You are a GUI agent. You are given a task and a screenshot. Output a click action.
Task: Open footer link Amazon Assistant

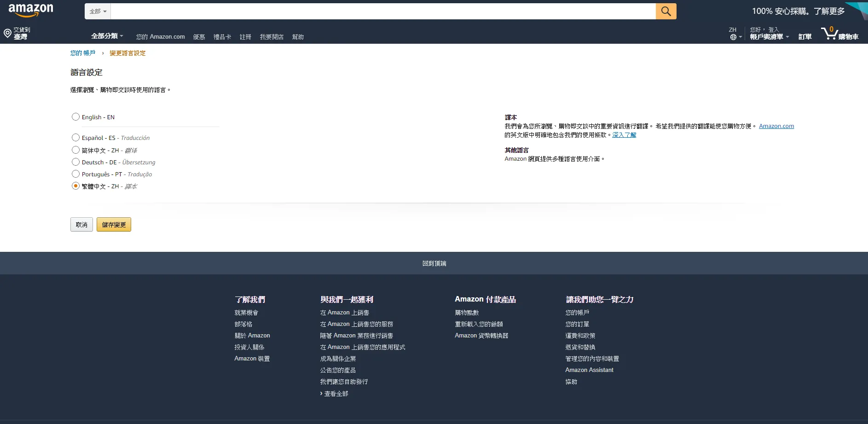coord(590,370)
